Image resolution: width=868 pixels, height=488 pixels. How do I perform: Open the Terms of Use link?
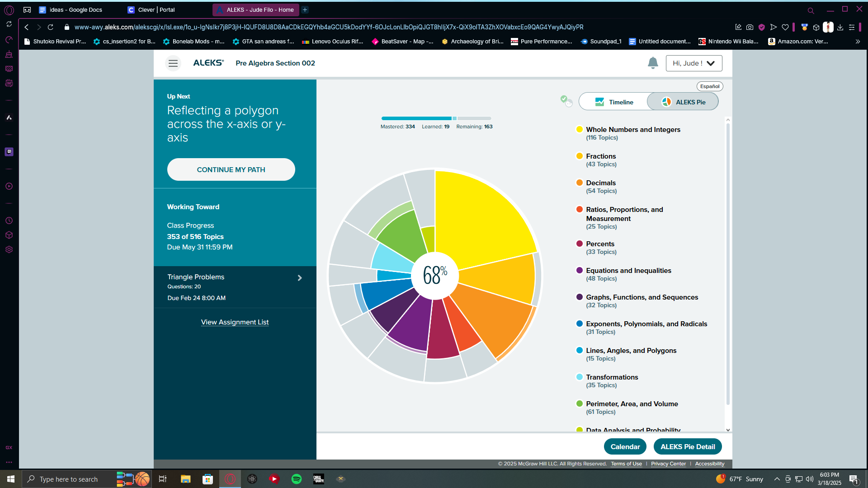click(x=626, y=464)
